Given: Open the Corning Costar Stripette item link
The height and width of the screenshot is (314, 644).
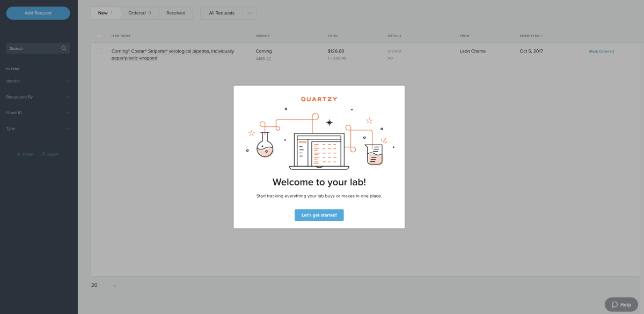Looking at the screenshot, I should pyautogui.click(x=173, y=55).
